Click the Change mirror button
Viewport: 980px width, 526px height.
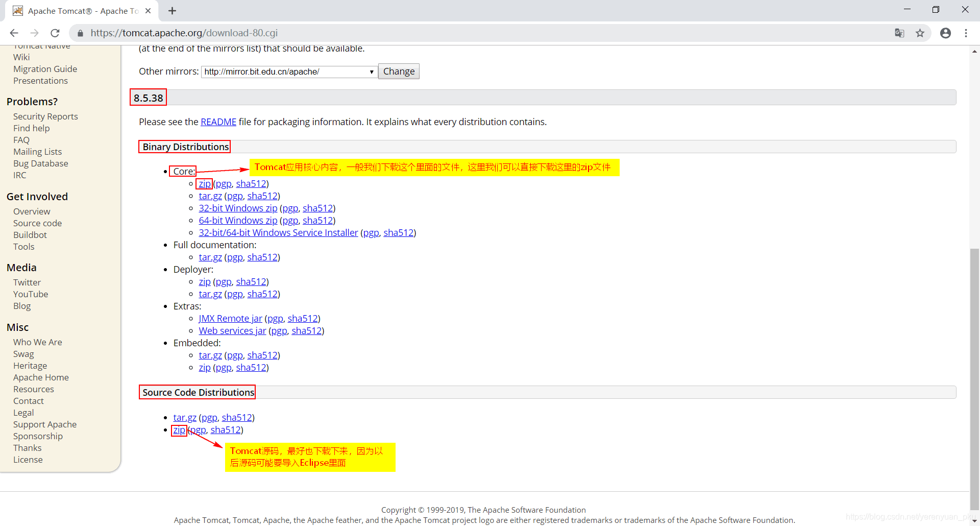(399, 71)
